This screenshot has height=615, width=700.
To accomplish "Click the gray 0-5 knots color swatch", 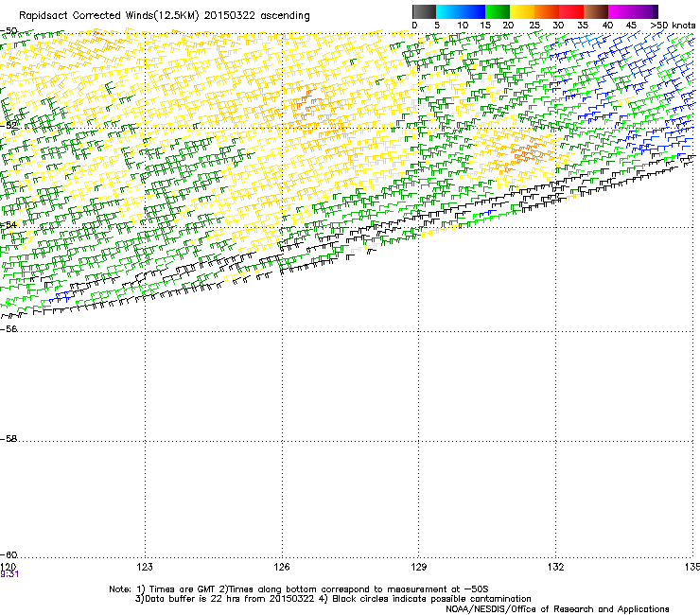I will click(424, 11).
